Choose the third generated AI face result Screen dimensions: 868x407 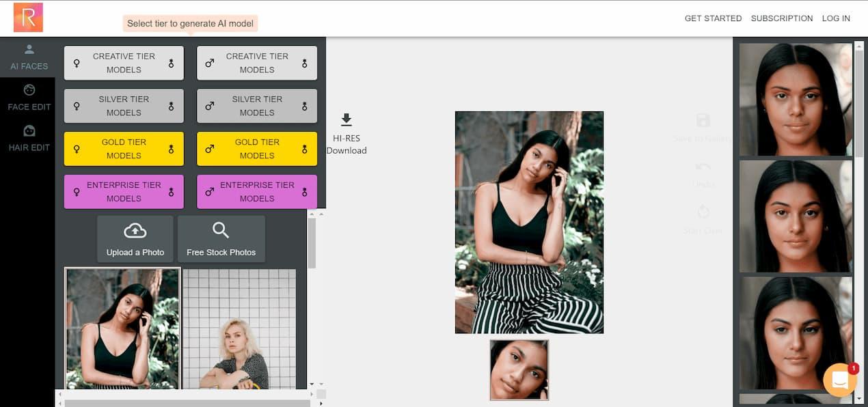coord(796,333)
